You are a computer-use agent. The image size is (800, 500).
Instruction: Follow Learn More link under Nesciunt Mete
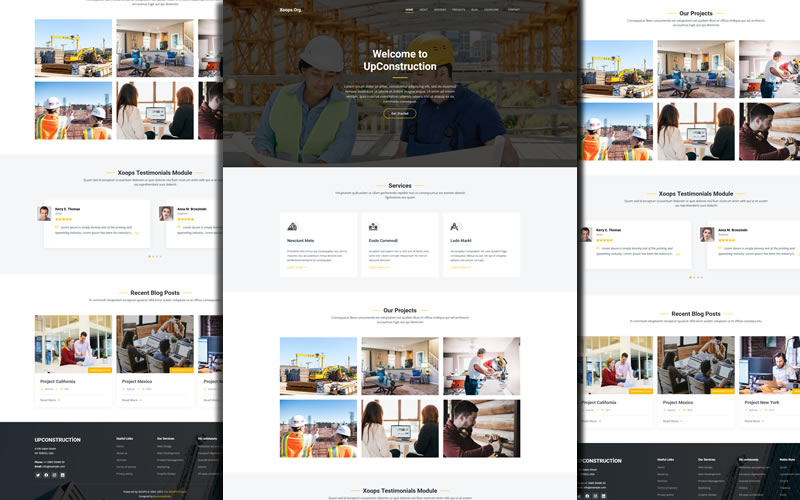pos(297,267)
